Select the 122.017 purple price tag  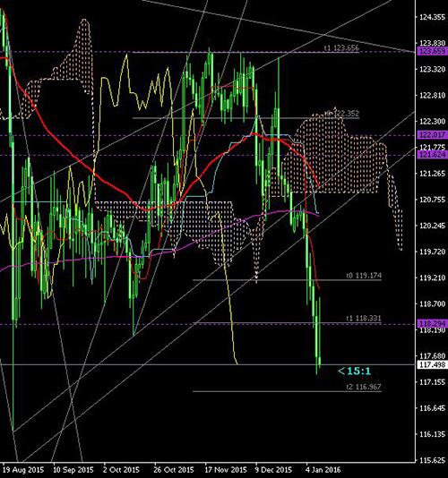(x=432, y=134)
